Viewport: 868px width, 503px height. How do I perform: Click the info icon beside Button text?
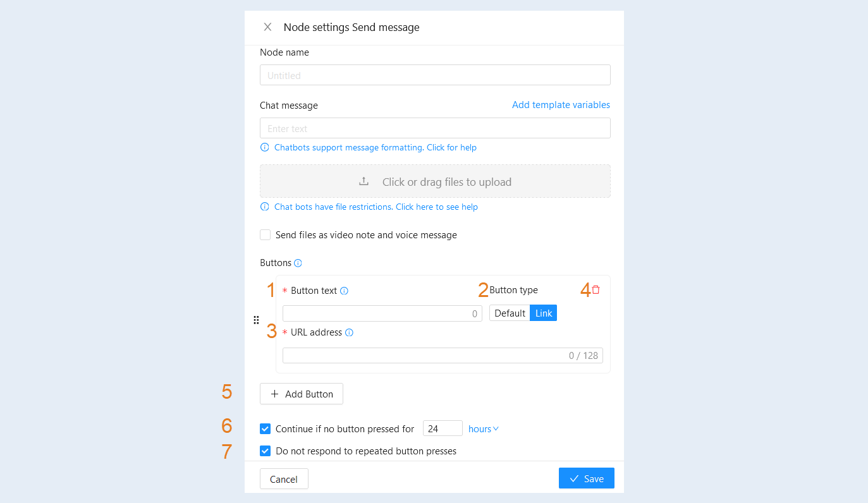click(x=345, y=291)
